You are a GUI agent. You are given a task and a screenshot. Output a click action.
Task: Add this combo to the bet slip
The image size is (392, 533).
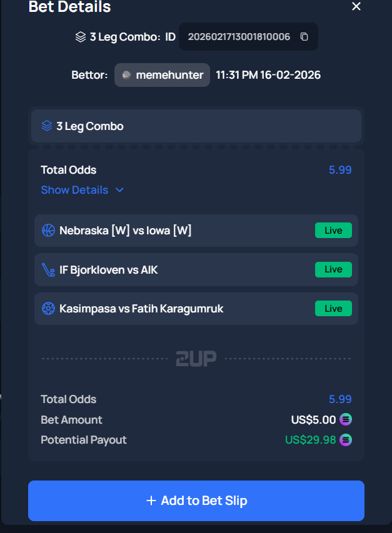(x=196, y=501)
